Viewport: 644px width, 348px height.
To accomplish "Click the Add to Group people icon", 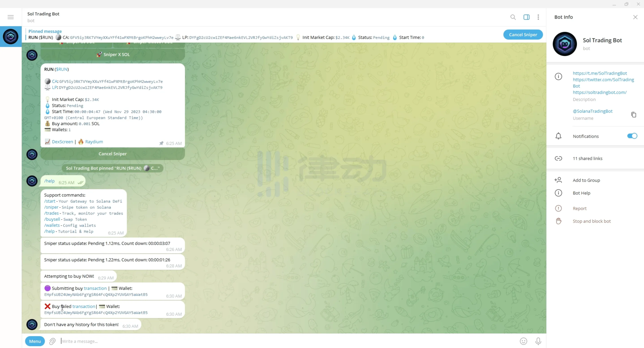I will coord(558,180).
